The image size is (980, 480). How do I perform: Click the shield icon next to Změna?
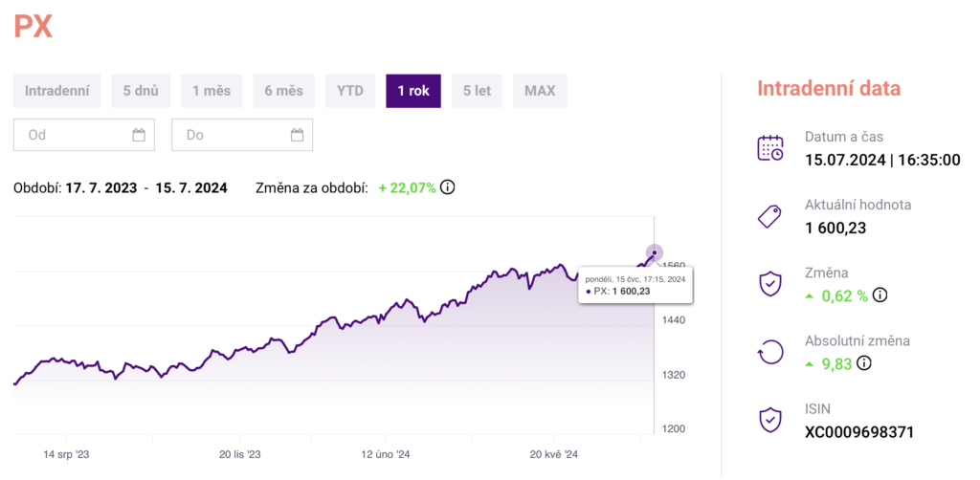[770, 284]
